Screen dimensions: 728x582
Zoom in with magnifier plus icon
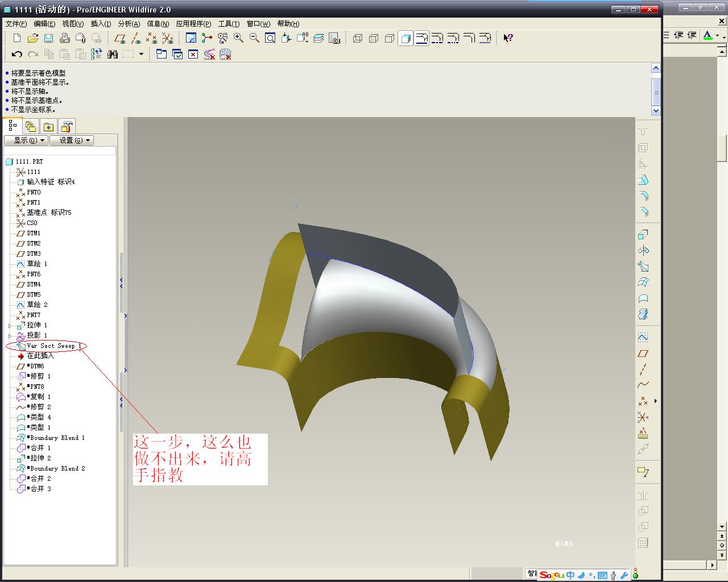pos(239,38)
